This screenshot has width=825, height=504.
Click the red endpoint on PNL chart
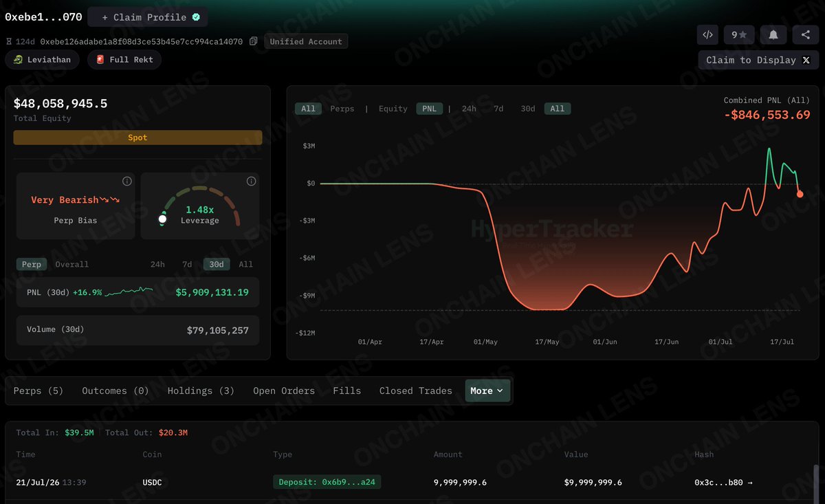800,195
